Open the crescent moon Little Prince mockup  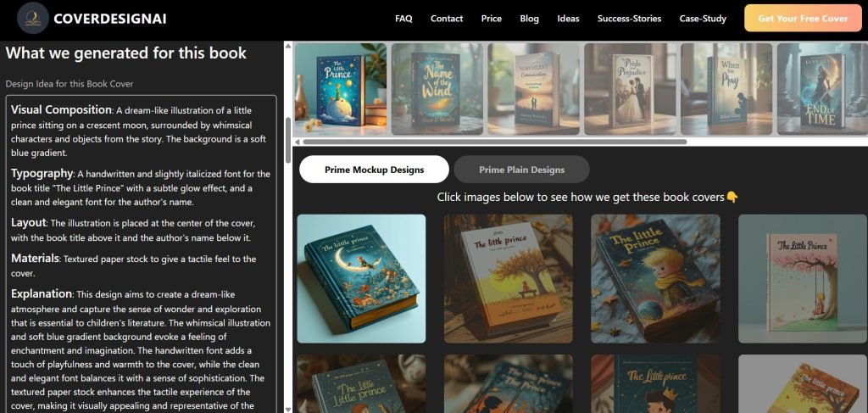pos(361,278)
